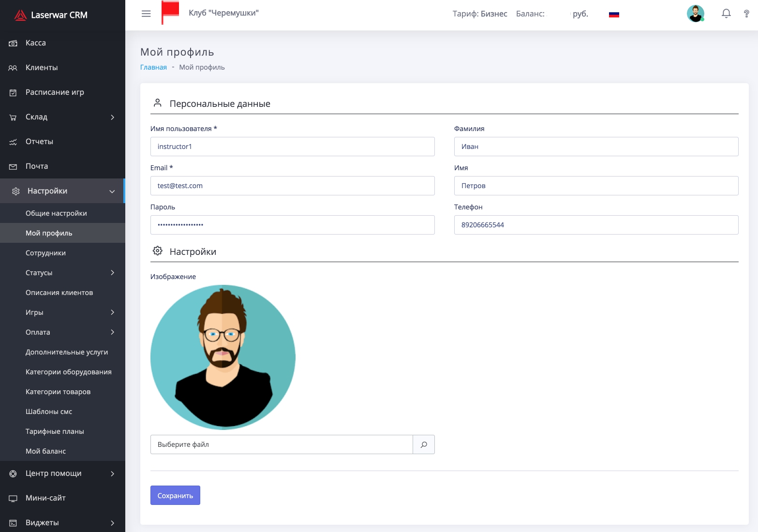
Task: Click the help question mark icon
Action: (746, 14)
